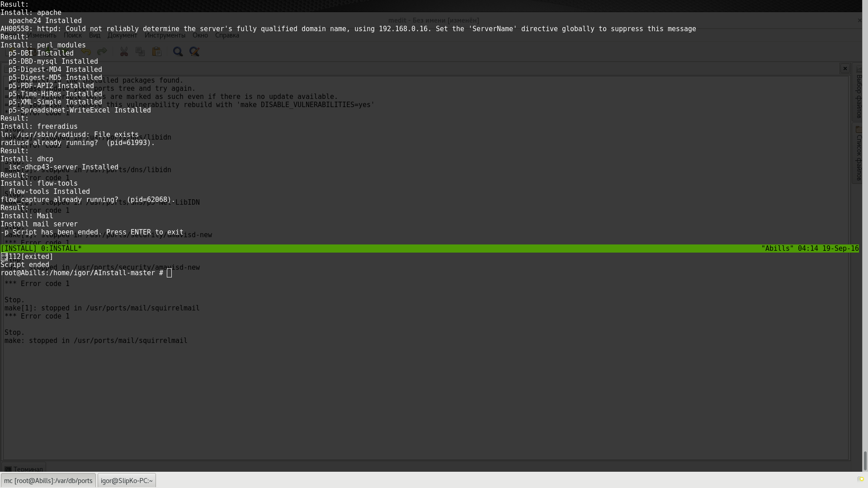Click the Cut scissors icon in medit
The image size is (868, 488).
124,52
